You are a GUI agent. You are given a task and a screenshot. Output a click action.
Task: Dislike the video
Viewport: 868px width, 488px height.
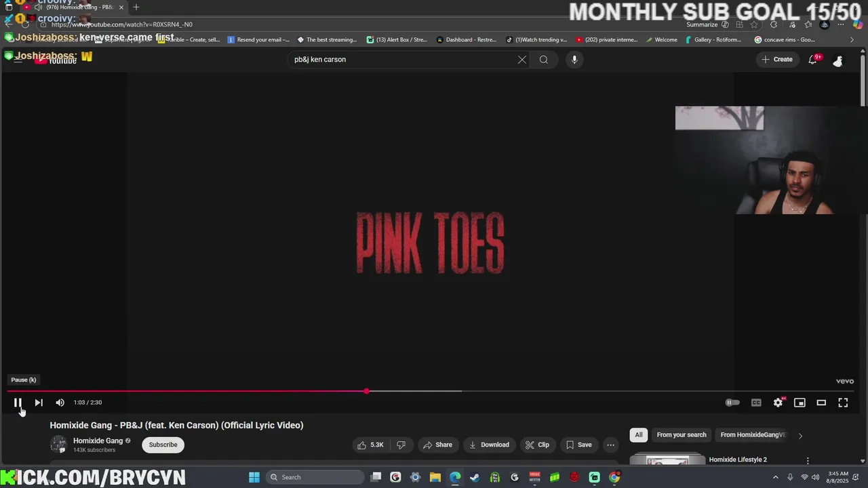point(401,445)
